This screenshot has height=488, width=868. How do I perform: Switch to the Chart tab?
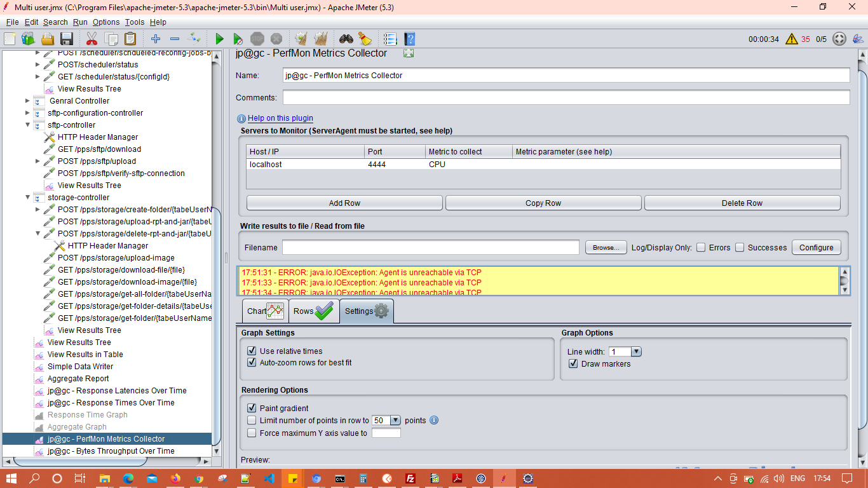(265, 311)
